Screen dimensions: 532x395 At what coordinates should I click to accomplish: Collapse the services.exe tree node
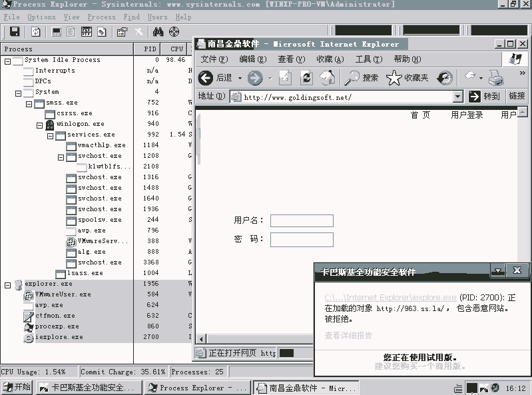click(x=50, y=136)
